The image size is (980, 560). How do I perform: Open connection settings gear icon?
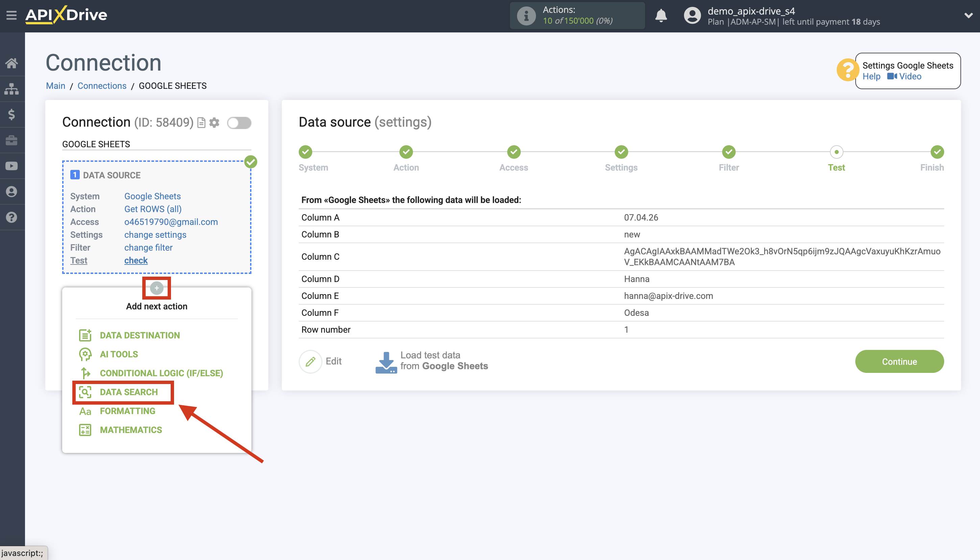pos(214,122)
